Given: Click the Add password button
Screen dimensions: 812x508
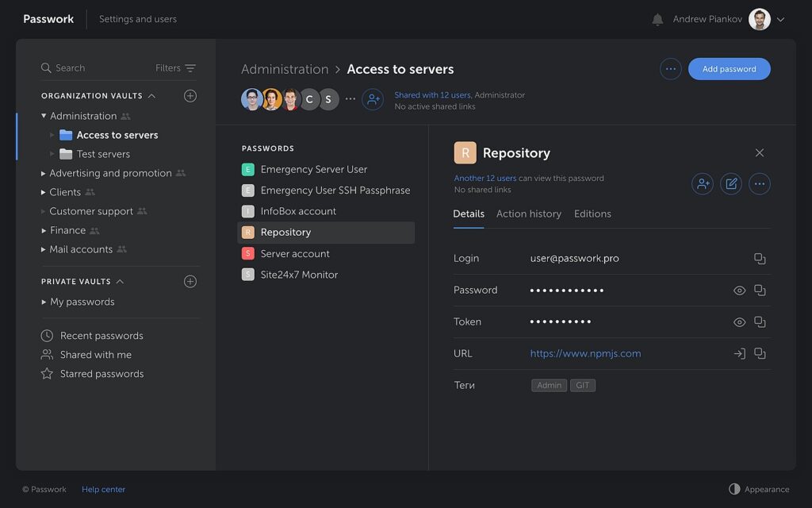Looking at the screenshot, I should pyautogui.click(x=729, y=69).
